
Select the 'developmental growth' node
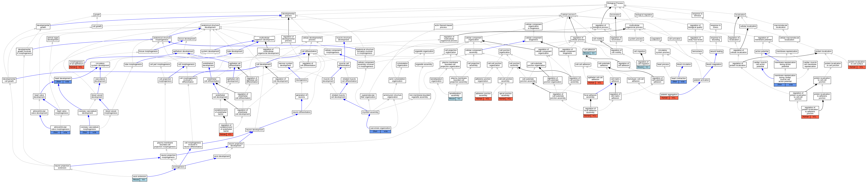(x=43, y=26)
